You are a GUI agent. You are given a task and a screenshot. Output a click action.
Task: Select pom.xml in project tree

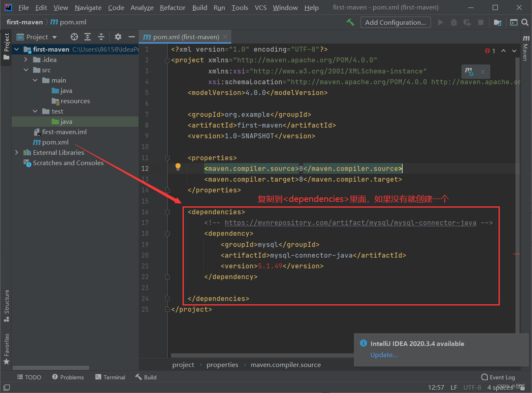coord(55,142)
